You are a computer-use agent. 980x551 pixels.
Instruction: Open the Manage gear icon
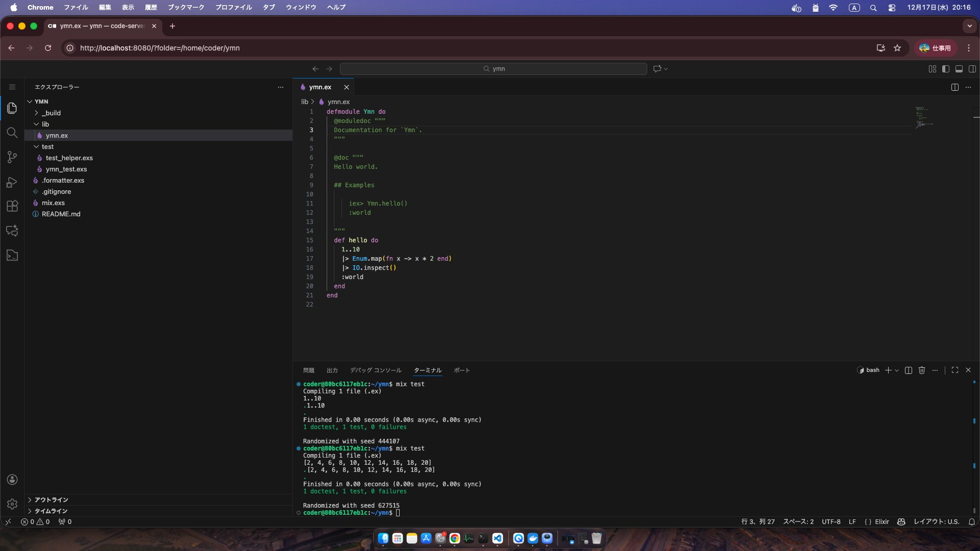pos(12,504)
